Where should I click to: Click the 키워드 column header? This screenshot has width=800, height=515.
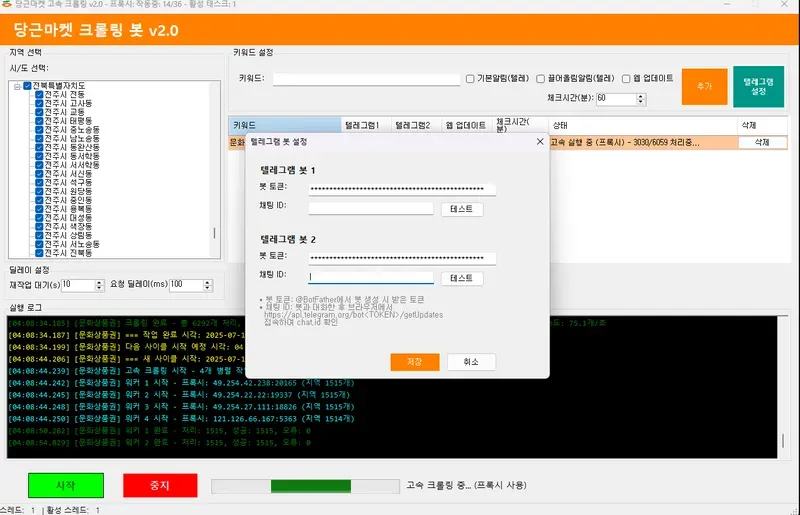click(285, 125)
